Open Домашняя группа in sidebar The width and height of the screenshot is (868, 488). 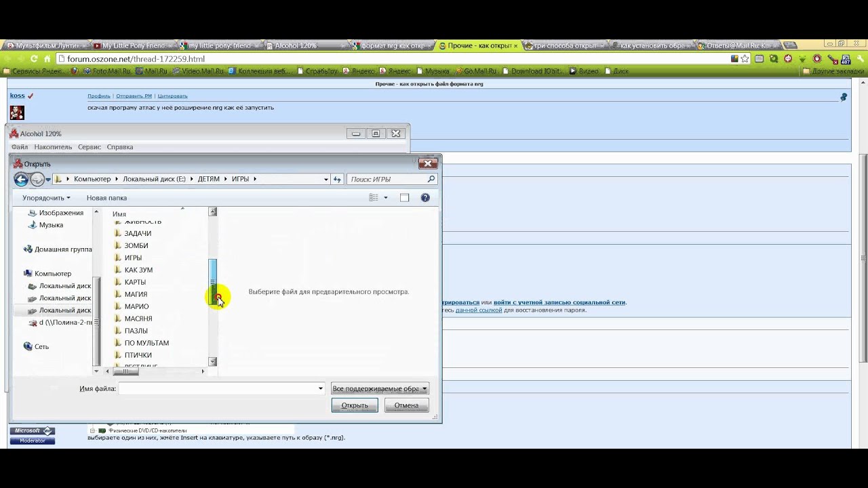pos(58,249)
